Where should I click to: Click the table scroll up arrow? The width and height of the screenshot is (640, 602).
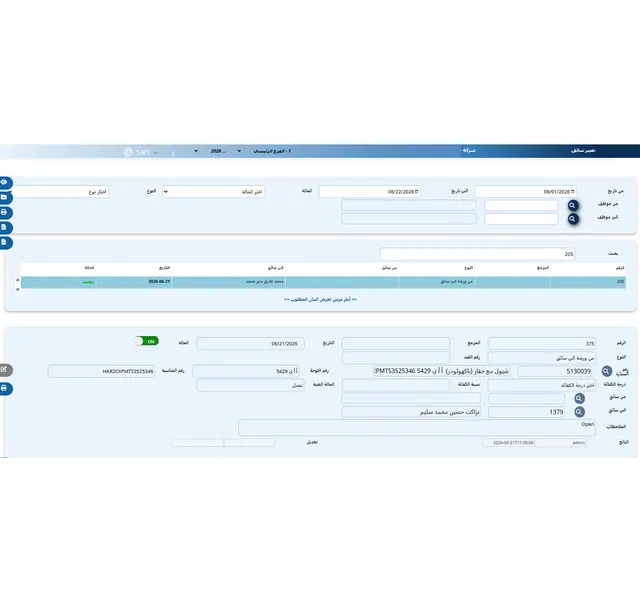point(18,280)
